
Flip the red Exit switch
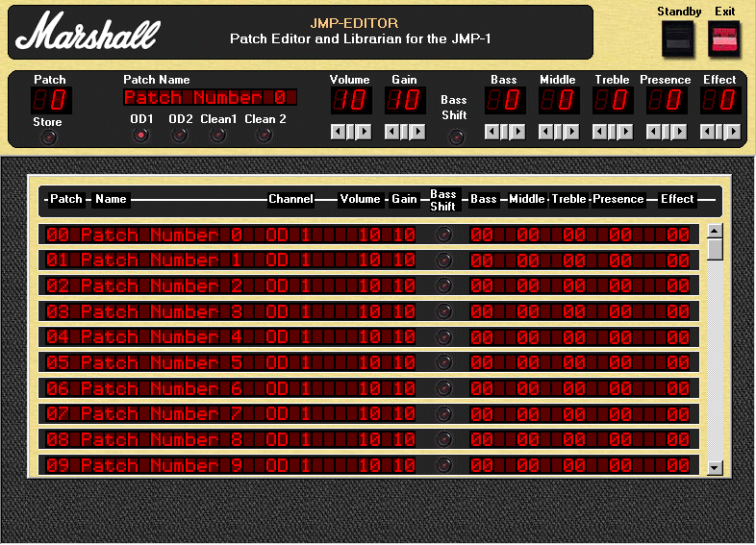724,40
